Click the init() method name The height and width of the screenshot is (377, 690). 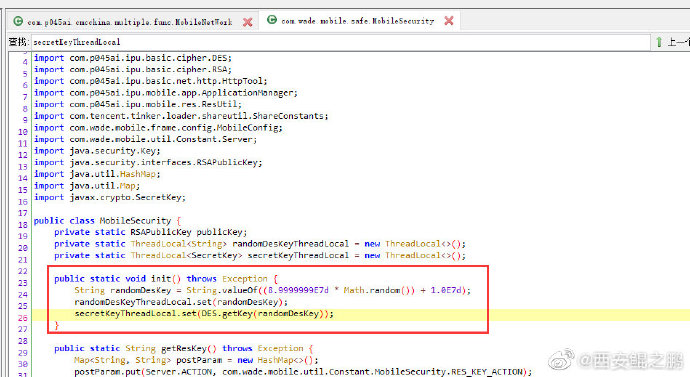pos(165,279)
